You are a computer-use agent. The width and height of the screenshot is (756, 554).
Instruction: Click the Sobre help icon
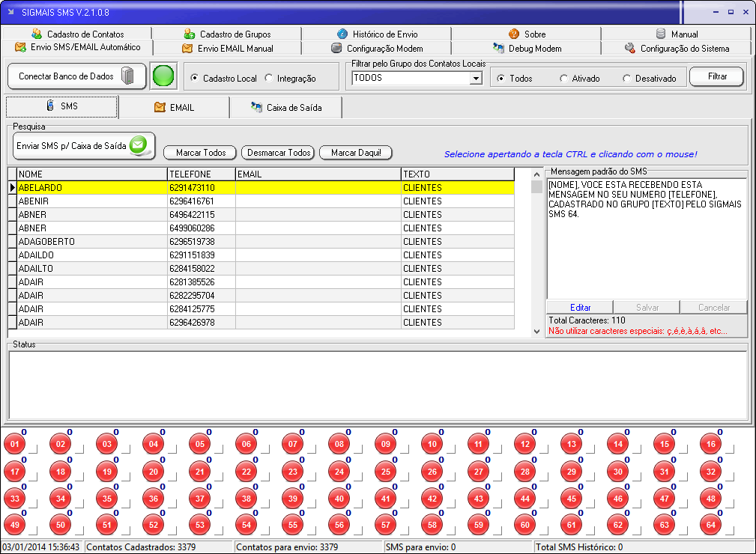(x=514, y=34)
